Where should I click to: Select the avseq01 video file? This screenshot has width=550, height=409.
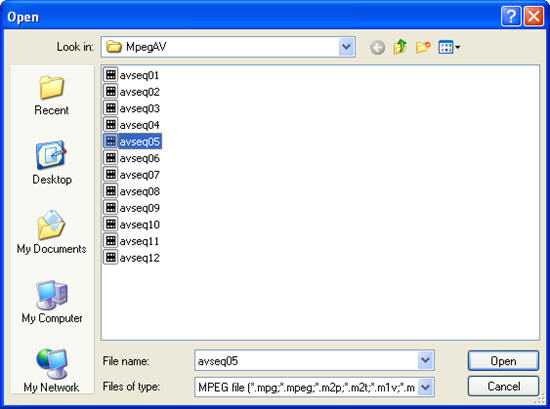click(132, 75)
